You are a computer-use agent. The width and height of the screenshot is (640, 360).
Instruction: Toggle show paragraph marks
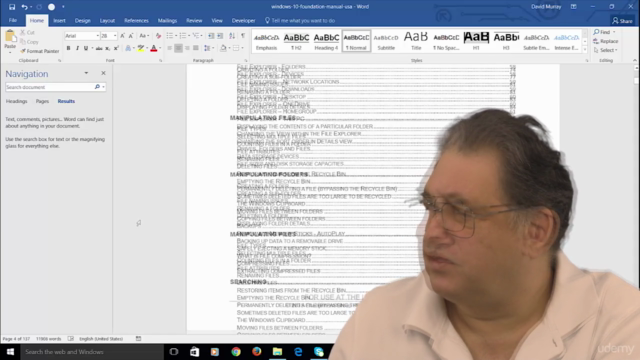pyautogui.click(x=243, y=36)
